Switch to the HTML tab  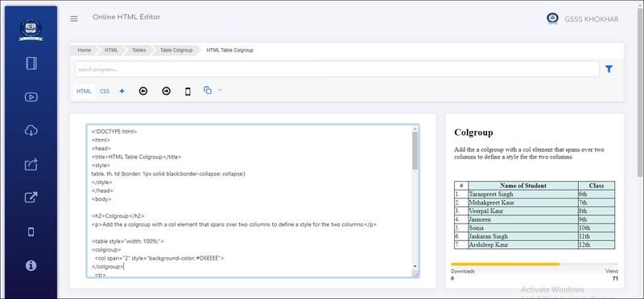(x=84, y=91)
